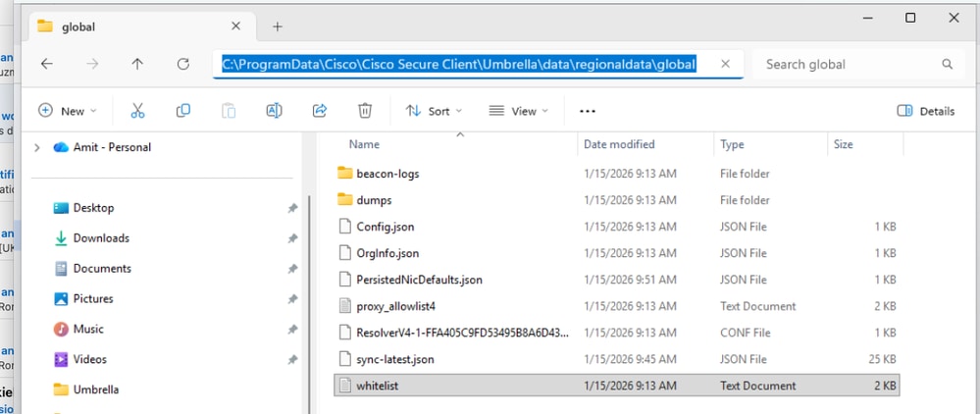Add a new tab with plus
980x414 pixels.
click(x=278, y=26)
